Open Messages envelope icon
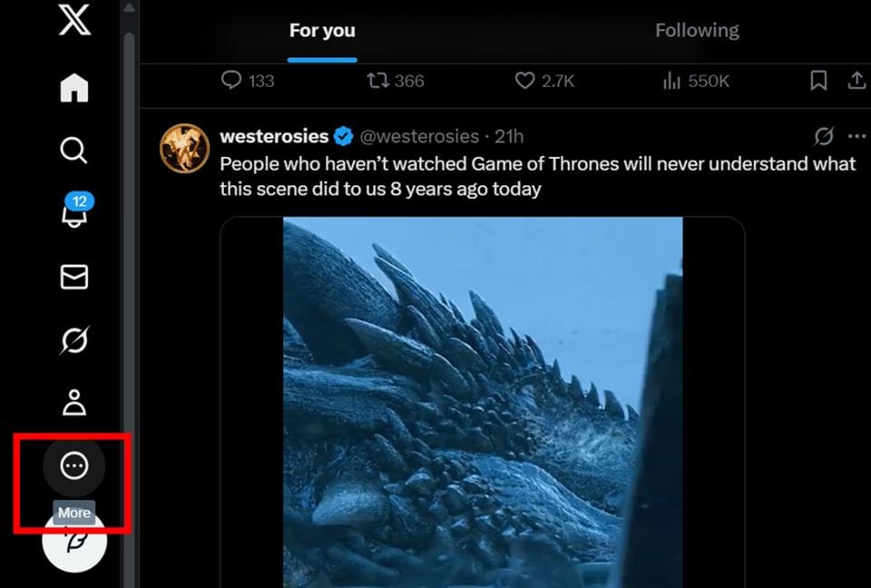 point(74,277)
